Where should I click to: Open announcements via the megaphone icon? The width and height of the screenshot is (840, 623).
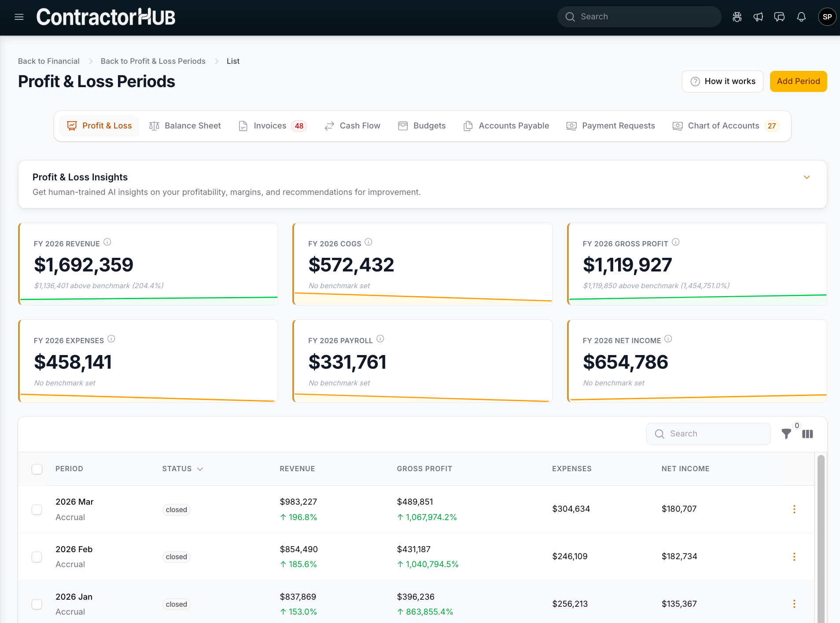[x=758, y=16]
